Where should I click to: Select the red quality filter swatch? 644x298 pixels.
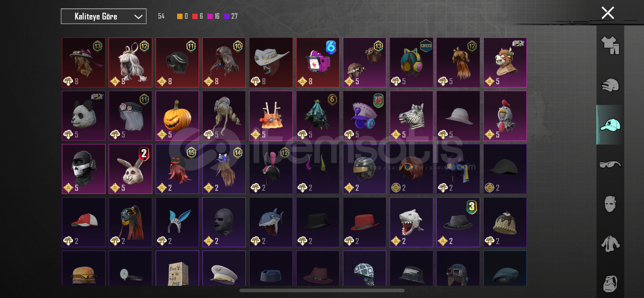pyautogui.click(x=195, y=16)
